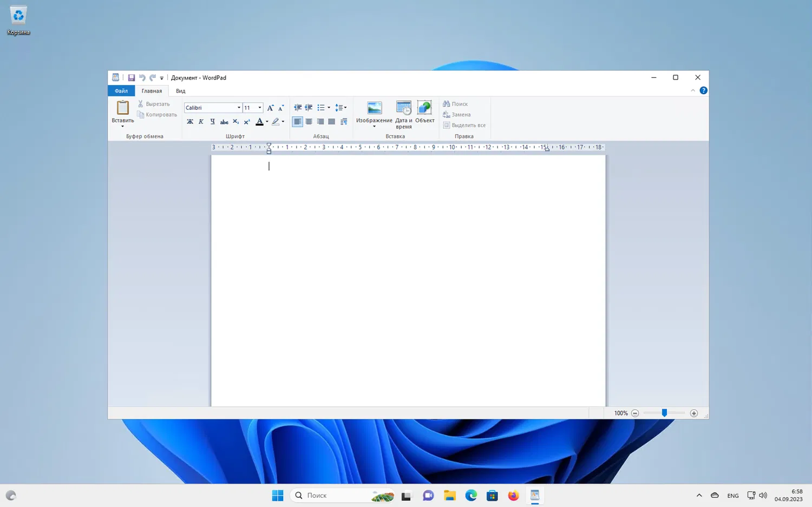Click the Поиск find button in Правка group
The height and width of the screenshot is (507, 812).
click(455, 104)
